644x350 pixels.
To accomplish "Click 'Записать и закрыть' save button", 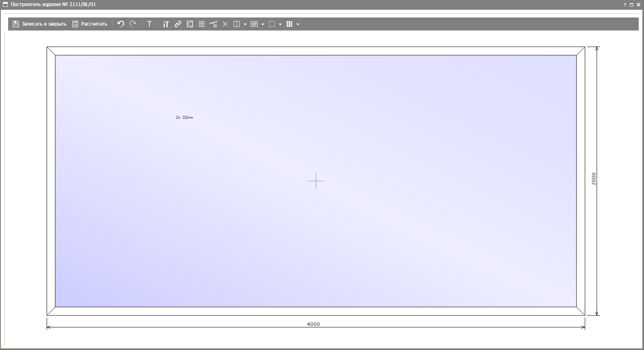I will click(39, 24).
